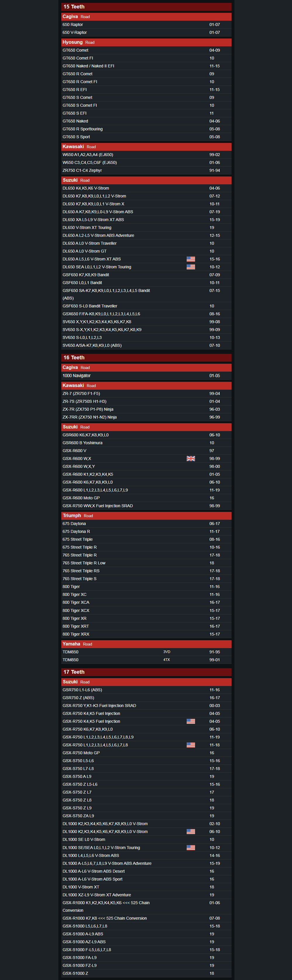The width and height of the screenshot is (292, 980).
Task: Select the 800 Tiger XCA row
Action: click(x=146, y=603)
